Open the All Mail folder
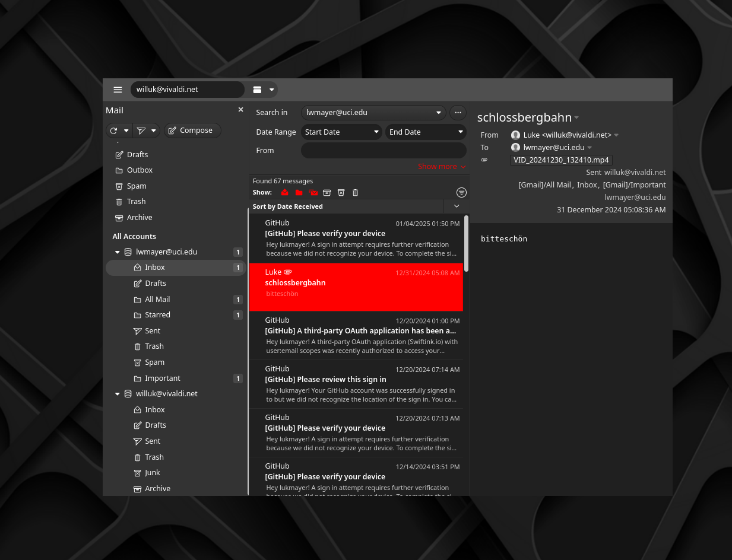The height and width of the screenshot is (560, 732). 175,300
